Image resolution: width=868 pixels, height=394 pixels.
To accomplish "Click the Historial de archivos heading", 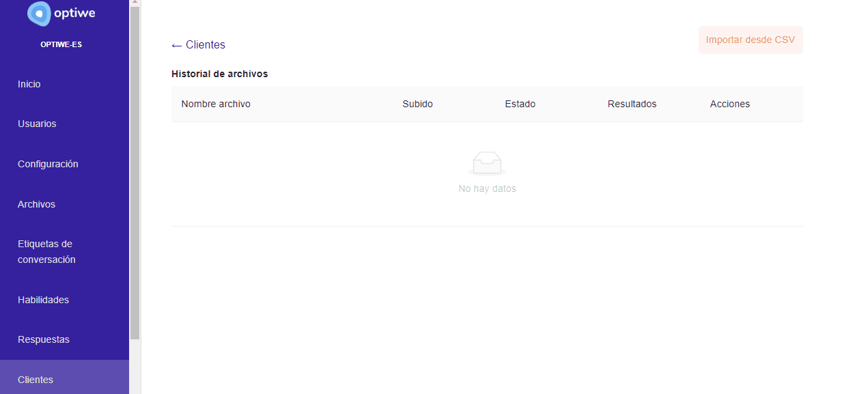I will click(219, 74).
